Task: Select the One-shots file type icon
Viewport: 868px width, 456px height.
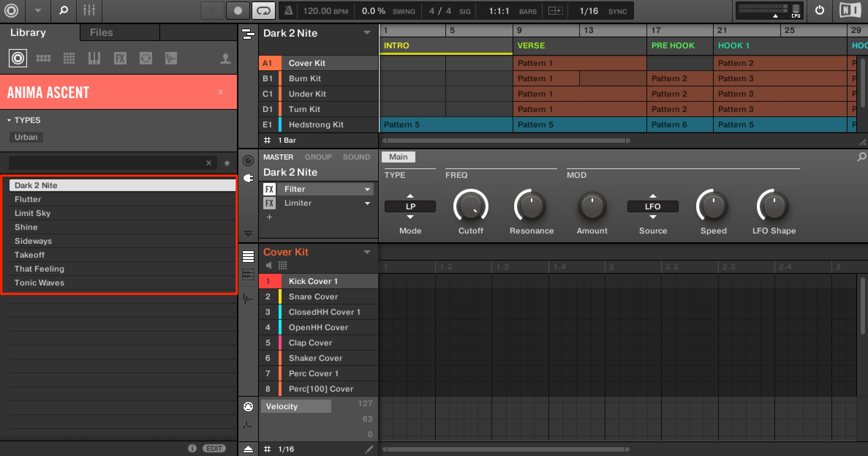Action: click(171, 58)
